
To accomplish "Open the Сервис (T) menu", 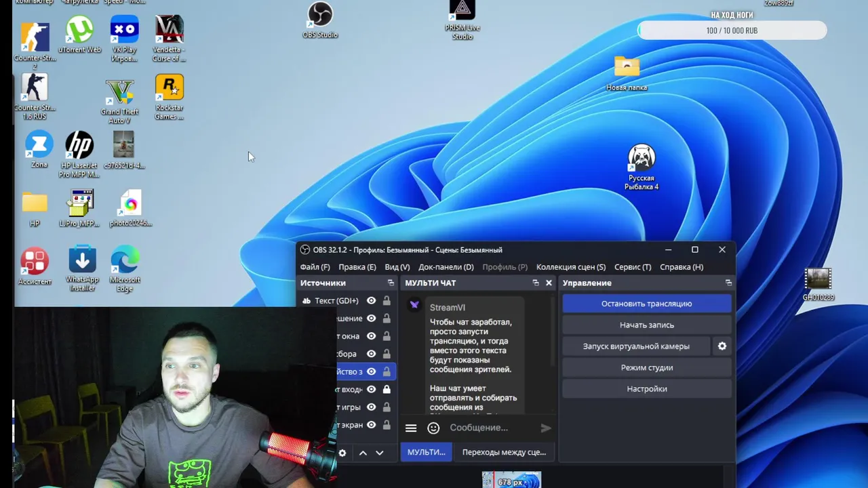I will [x=632, y=267].
